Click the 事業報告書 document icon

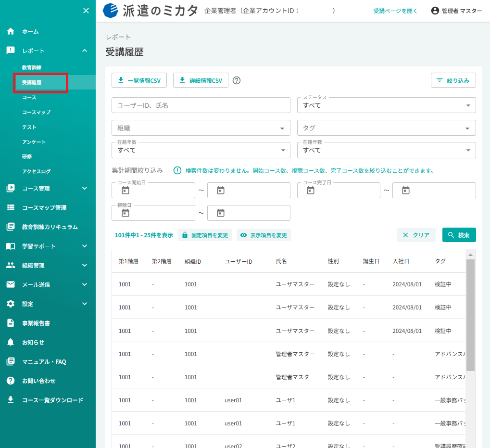click(11, 323)
